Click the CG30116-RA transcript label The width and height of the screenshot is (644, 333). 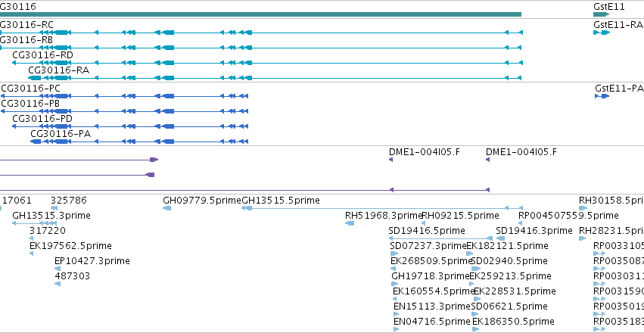click(x=59, y=70)
